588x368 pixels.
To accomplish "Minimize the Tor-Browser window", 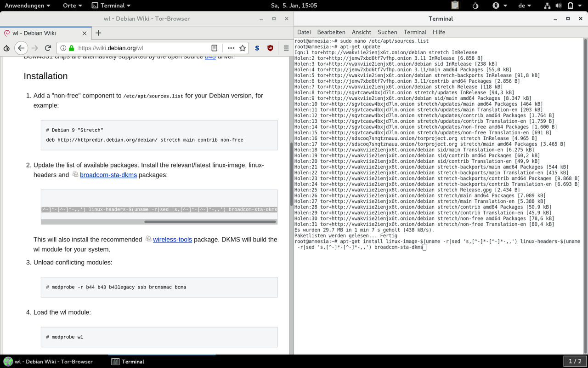I will click(261, 19).
